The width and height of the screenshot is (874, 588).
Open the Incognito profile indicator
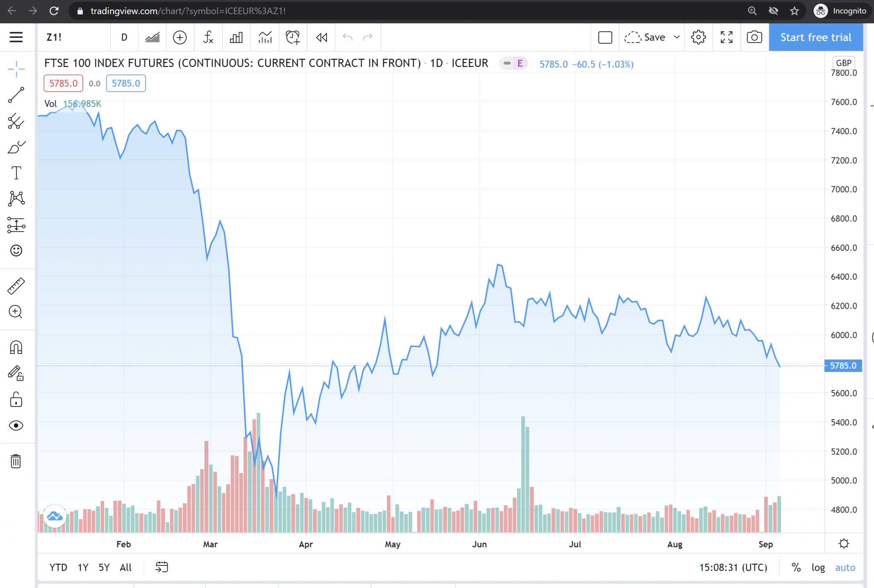point(841,11)
